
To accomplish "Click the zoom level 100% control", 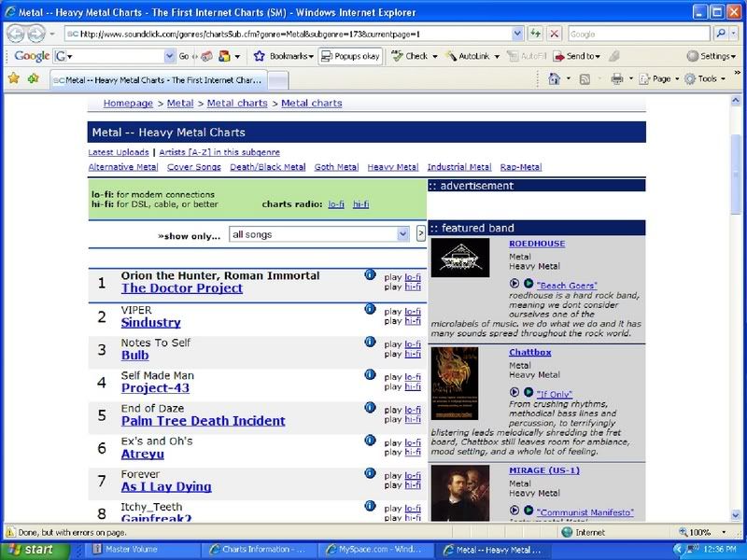I will tap(702, 532).
